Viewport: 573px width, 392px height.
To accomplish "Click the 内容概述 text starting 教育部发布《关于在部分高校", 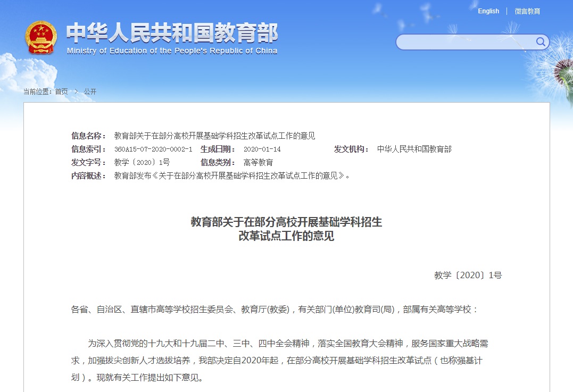I will [232, 176].
